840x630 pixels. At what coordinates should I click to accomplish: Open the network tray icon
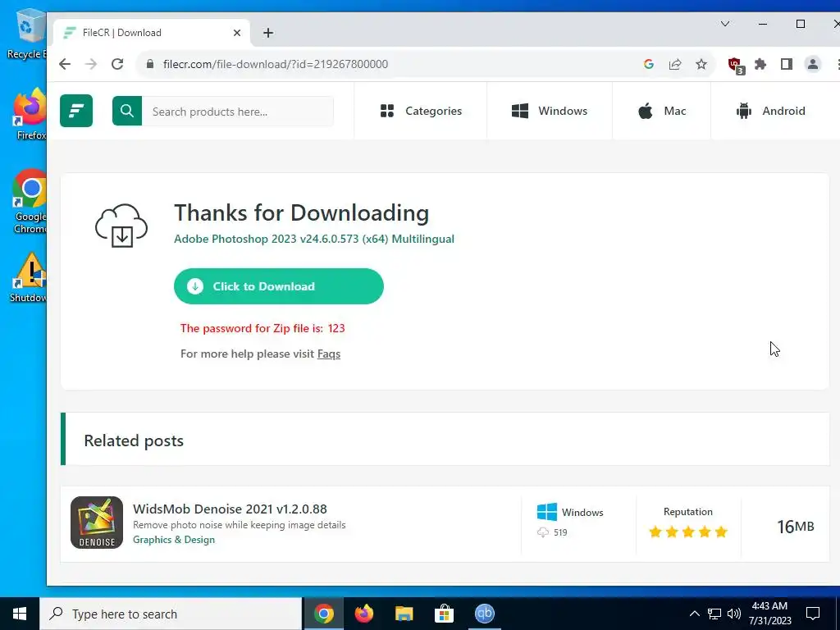(x=714, y=614)
